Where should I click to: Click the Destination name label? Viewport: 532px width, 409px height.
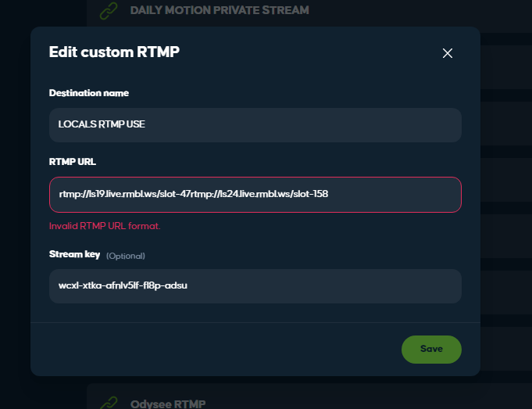coord(89,93)
